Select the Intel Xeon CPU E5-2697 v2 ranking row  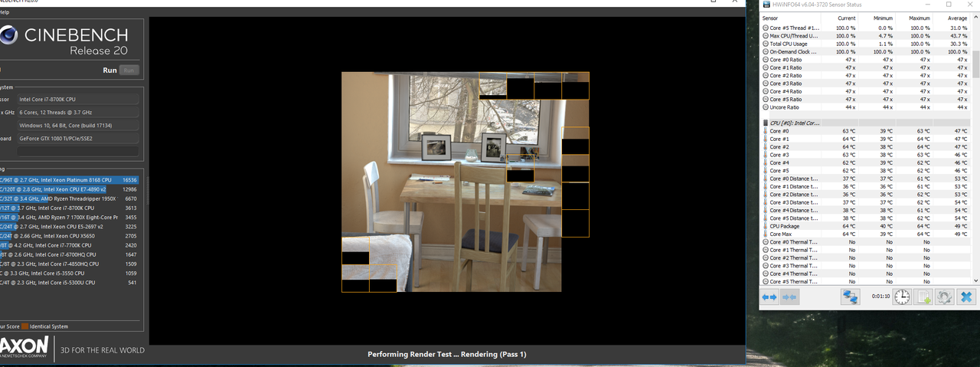[x=70, y=227]
